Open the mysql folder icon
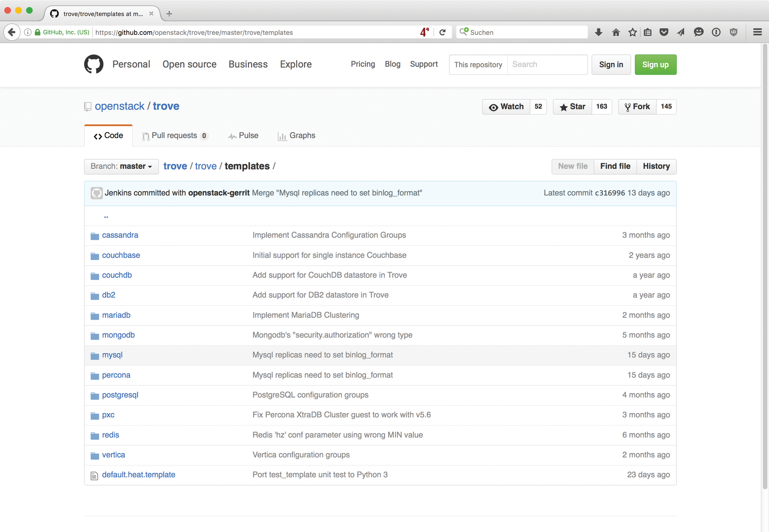The width and height of the screenshot is (769, 532). coord(95,355)
